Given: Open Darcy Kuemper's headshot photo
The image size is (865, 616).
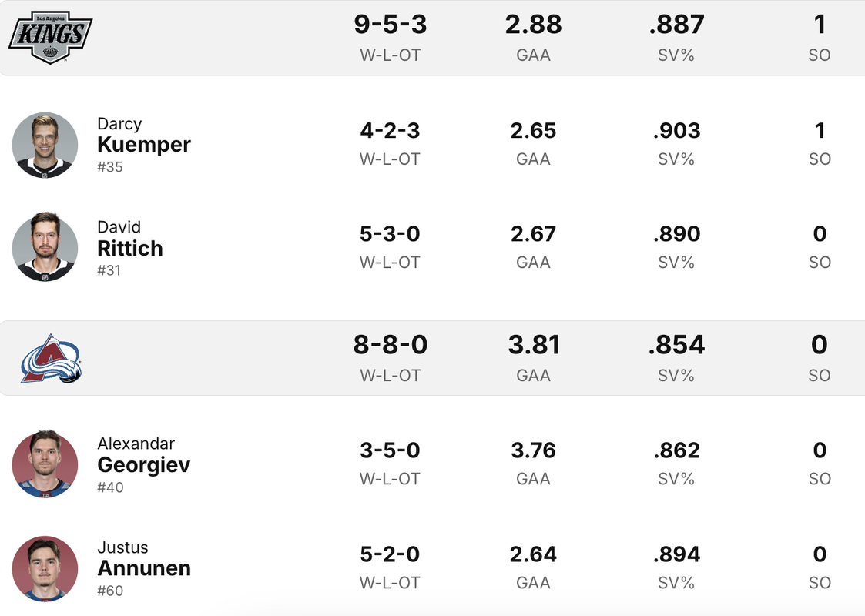Looking at the screenshot, I should tap(45, 145).
